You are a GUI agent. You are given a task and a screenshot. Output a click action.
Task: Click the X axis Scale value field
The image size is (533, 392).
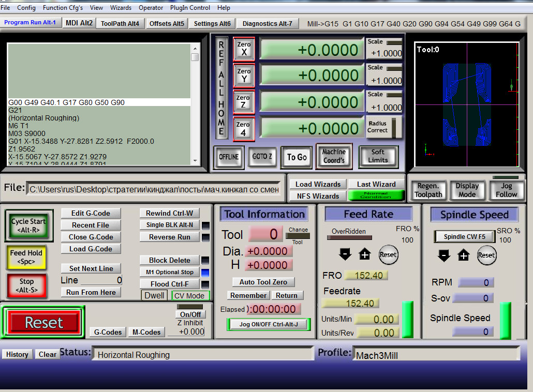(386, 53)
